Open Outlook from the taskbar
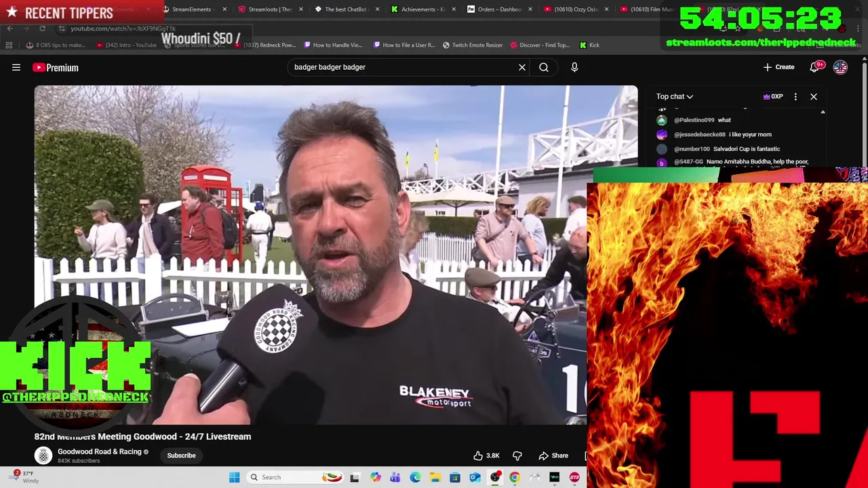The height and width of the screenshot is (488, 868). [475, 477]
